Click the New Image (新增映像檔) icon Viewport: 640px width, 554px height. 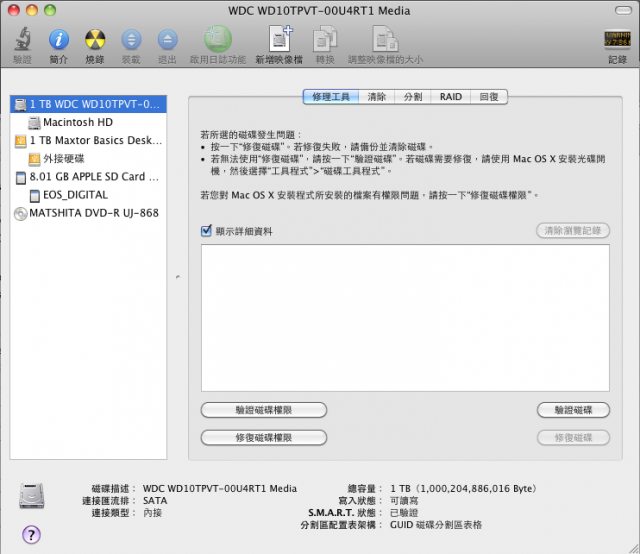pyautogui.click(x=279, y=39)
